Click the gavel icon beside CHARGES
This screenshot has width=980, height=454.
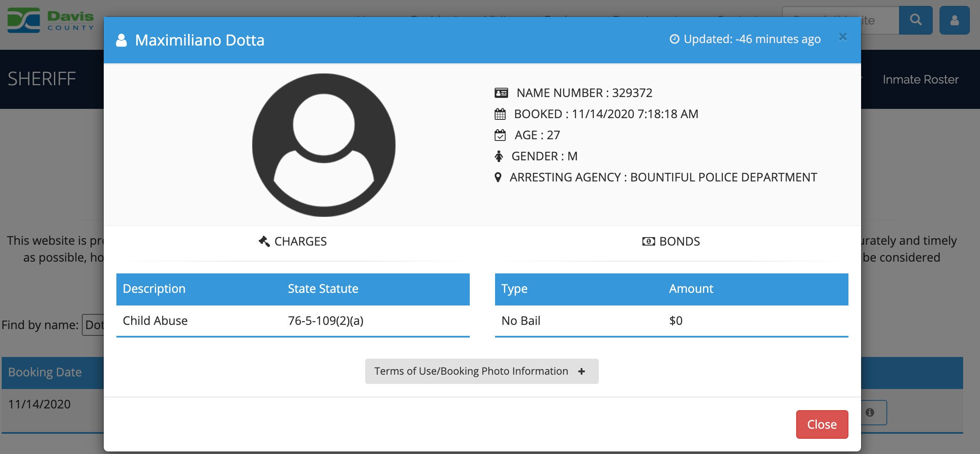click(x=264, y=241)
